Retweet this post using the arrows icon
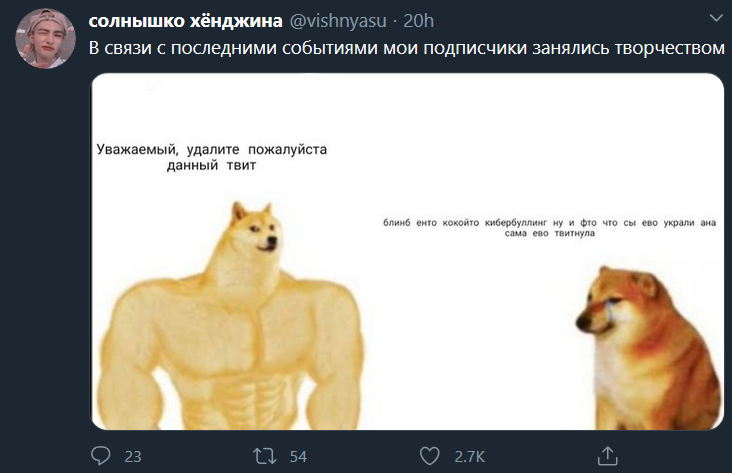 tap(265, 456)
